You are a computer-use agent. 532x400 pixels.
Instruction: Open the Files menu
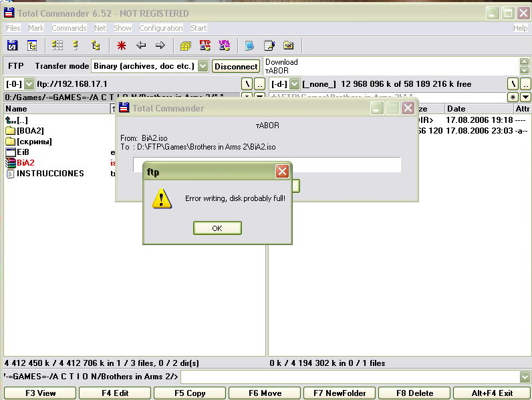click(13, 28)
